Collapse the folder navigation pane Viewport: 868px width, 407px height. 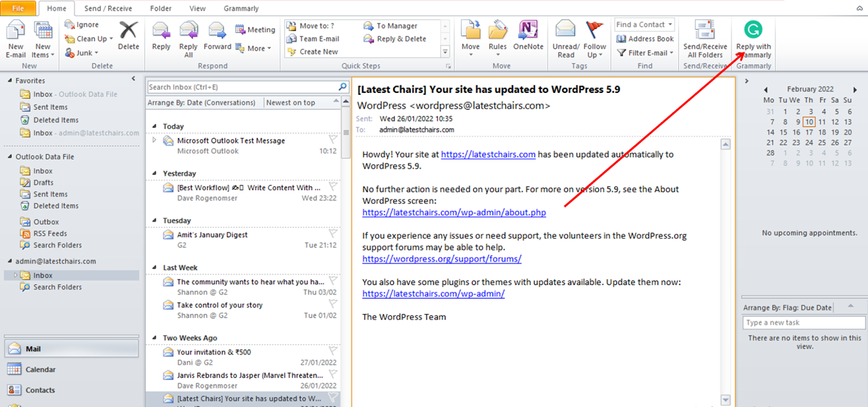pos(133,79)
